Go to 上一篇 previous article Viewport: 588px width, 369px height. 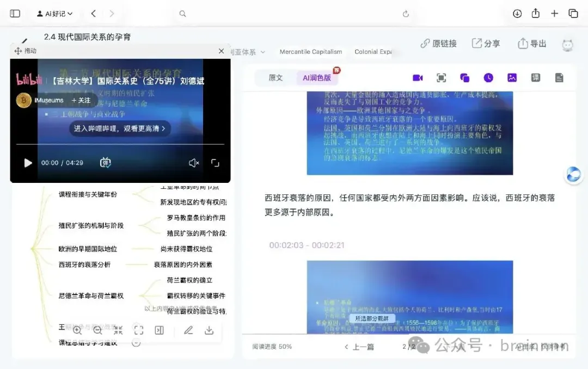pyautogui.click(x=359, y=347)
